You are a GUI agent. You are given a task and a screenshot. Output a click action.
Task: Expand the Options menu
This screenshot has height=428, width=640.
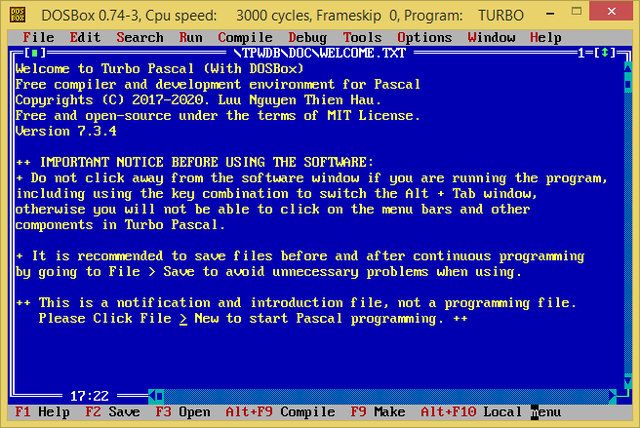(424, 38)
